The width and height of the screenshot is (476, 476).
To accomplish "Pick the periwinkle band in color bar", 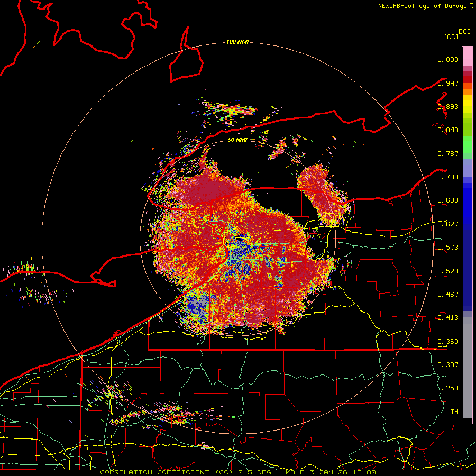I will 467,168.
